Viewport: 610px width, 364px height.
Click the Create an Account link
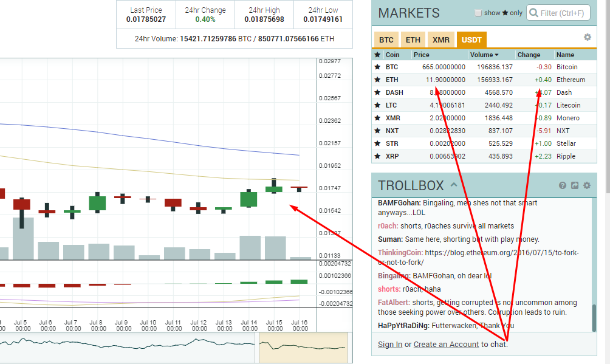(x=446, y=345)
